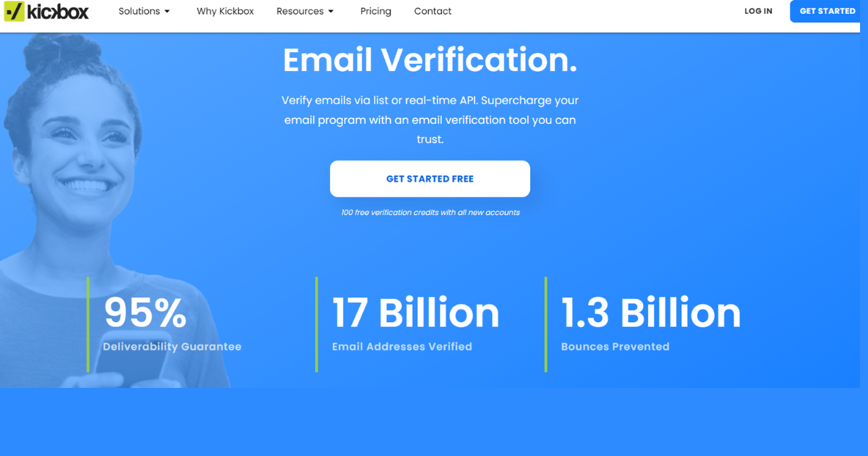The width and height of the screenshot is (868, 456).
Task: Click the kickbox wordmark text
Action: [x=58, y=11]
